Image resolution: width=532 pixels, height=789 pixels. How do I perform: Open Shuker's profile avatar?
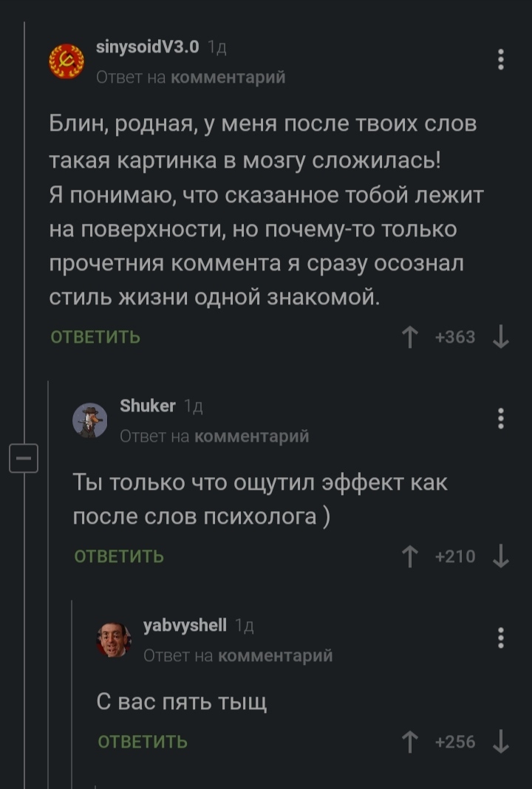pyautogui.click(x=89, y=421)
